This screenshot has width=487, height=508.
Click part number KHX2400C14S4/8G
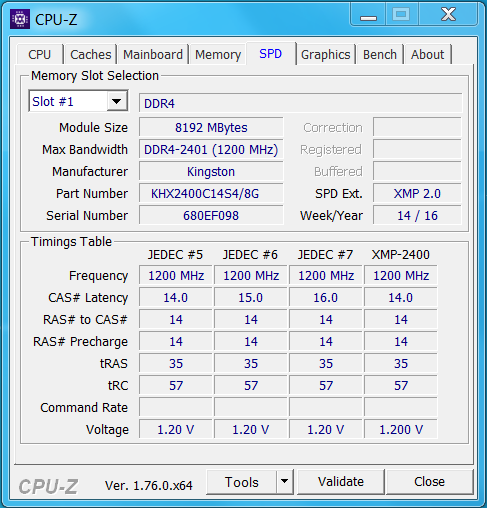[x=211, y=194]
